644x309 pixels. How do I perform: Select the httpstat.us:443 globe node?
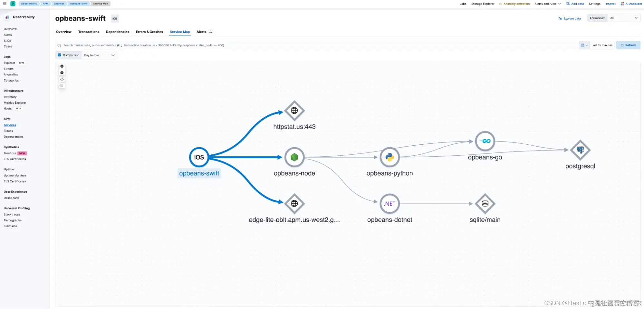point(294,111)
